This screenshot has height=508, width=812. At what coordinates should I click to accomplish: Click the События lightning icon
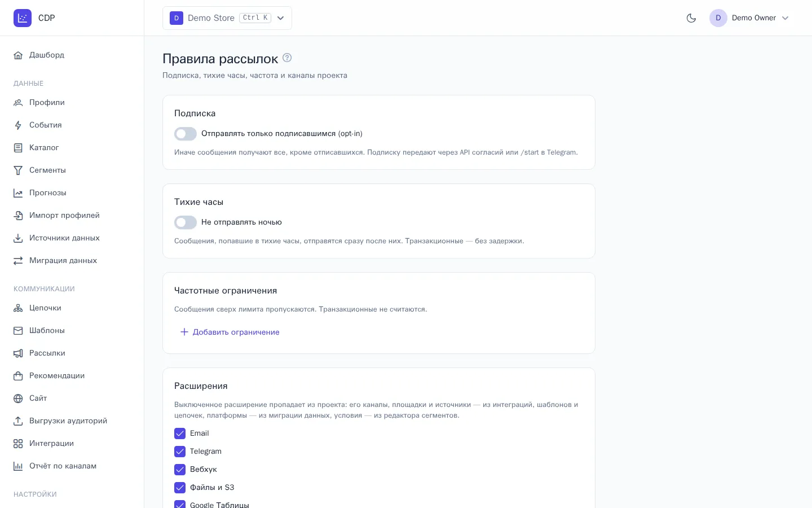[x=18, y=125]
